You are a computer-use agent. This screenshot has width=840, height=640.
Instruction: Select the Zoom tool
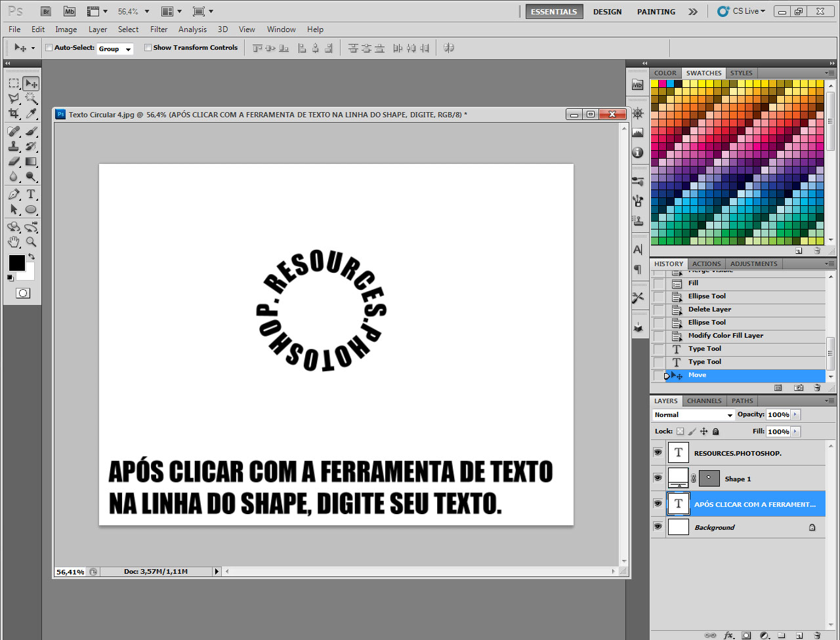[31, 242]
